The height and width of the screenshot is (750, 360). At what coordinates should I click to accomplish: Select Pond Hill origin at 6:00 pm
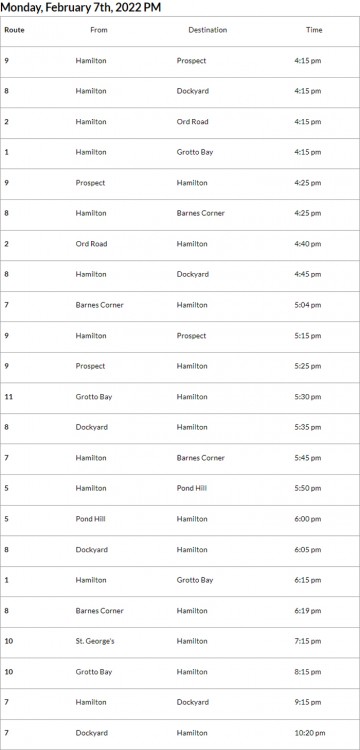(x=90, y=519)
